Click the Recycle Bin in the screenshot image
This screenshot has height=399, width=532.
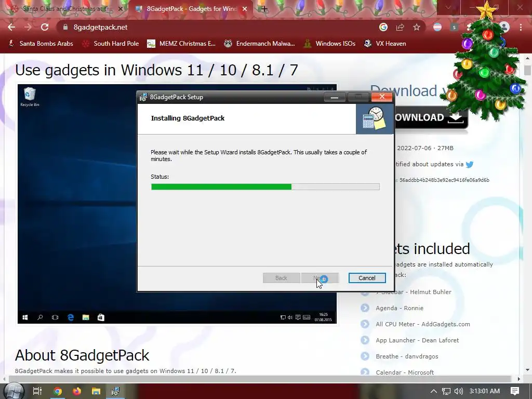click(30, 97)
